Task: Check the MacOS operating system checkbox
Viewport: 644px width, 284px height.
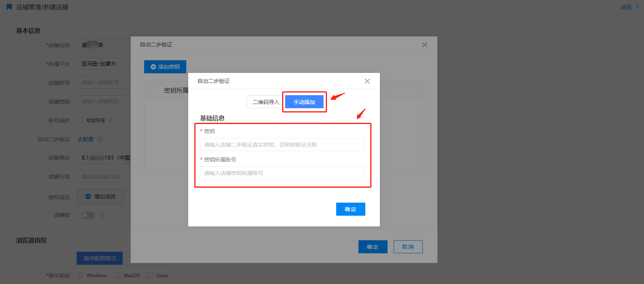Action: (x=117, y=275)
